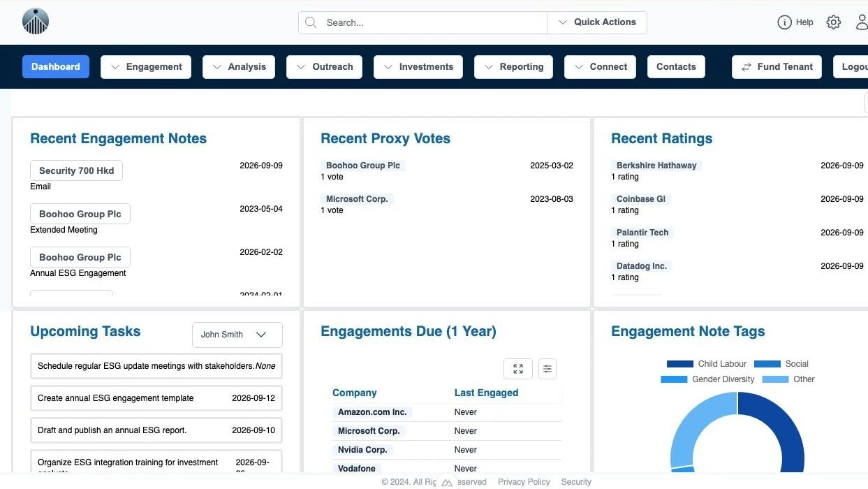Click the Recent Ratings heading
868x489 pixels.
pos(662,138)
